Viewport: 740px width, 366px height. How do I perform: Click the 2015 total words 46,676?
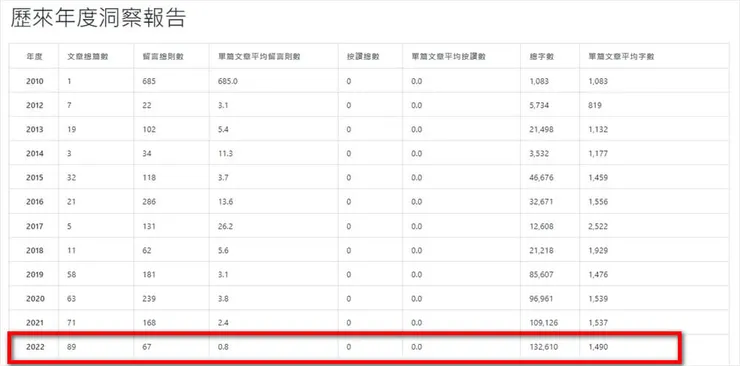(x=540, y=178)
